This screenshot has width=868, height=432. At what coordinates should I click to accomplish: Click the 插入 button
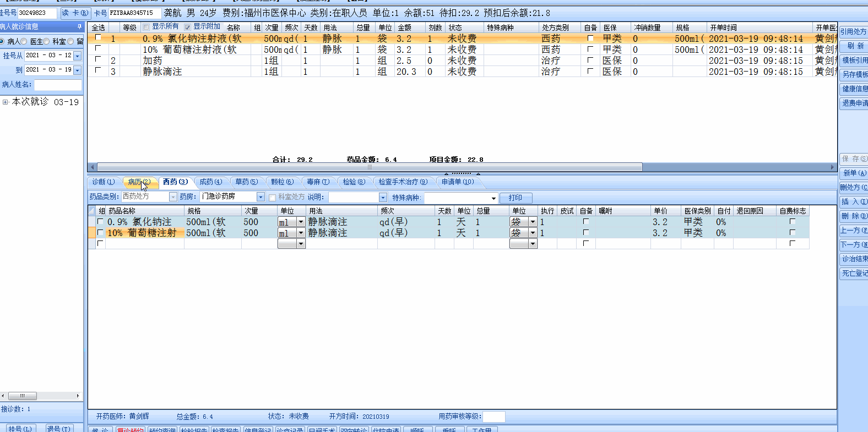[x=855, y=201]
